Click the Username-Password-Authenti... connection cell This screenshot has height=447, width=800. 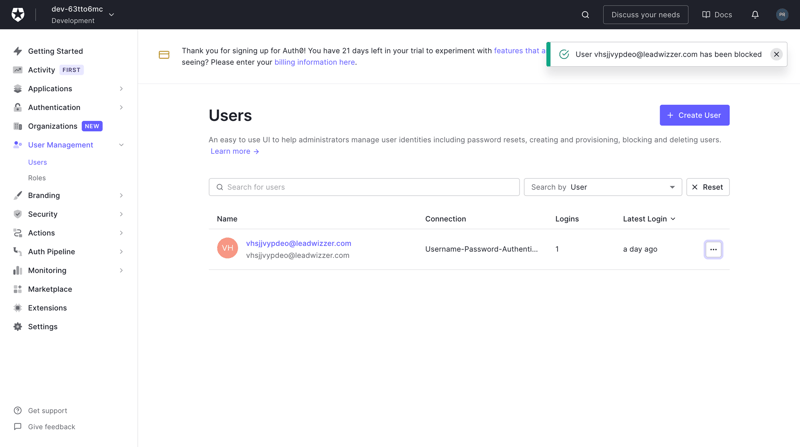(481, 249)
